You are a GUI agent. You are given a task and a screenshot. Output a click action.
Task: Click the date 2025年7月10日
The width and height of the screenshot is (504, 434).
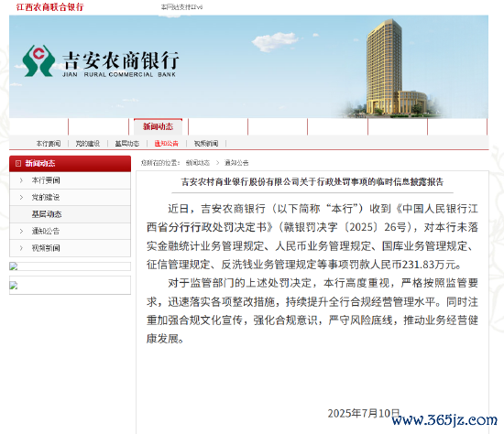tap(364, 413)
